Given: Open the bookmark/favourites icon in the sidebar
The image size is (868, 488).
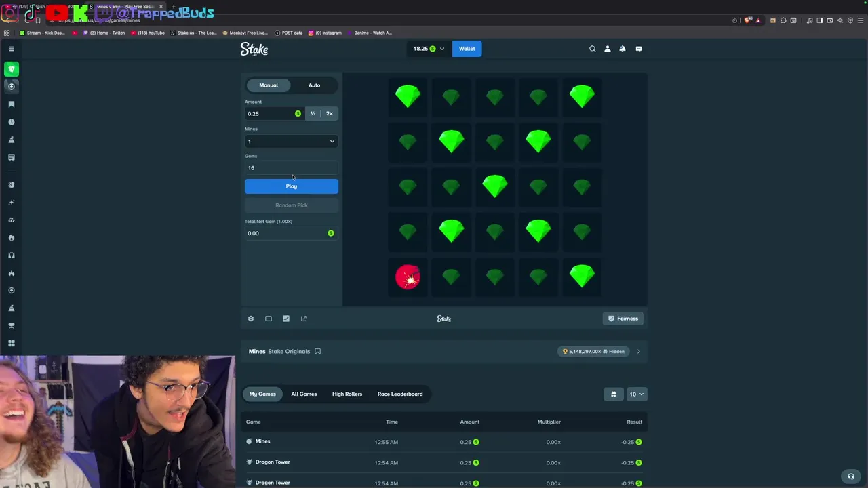Looking at the screenshot, I should (12, 104).
